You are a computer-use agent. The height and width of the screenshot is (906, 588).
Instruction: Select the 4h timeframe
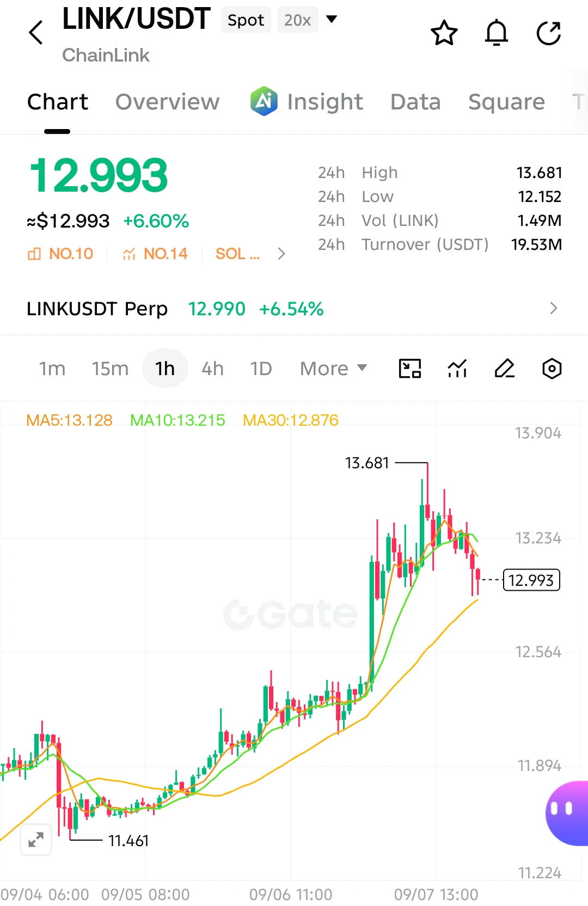click(x=213, y=369)
